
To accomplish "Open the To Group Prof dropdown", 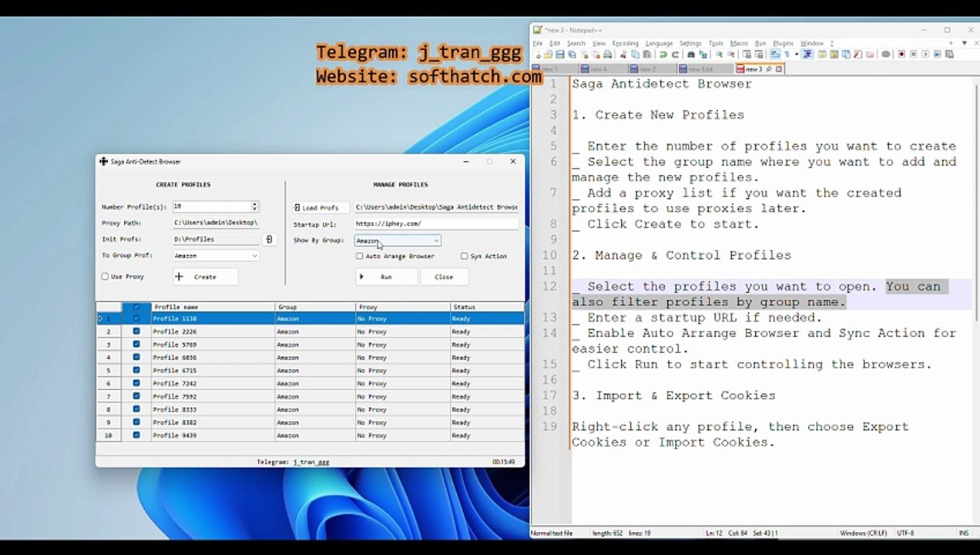I will (216, 256).
